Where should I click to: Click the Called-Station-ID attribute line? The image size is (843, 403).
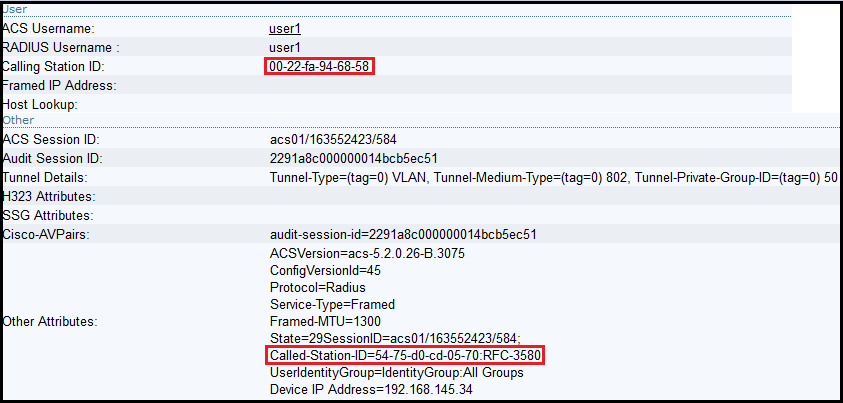coord(406,356)
